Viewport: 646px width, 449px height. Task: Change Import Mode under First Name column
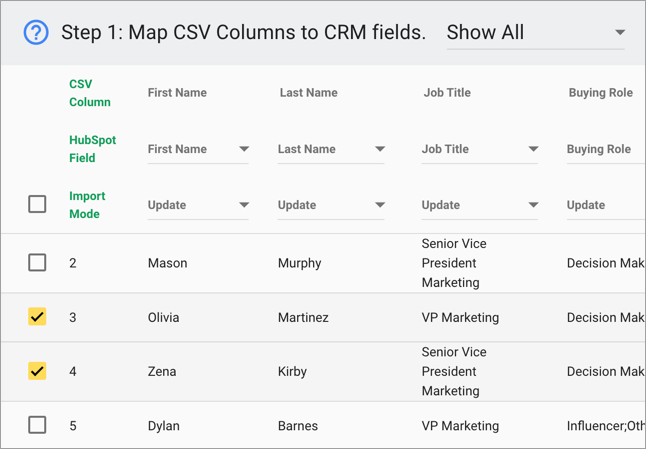(198, 205)
